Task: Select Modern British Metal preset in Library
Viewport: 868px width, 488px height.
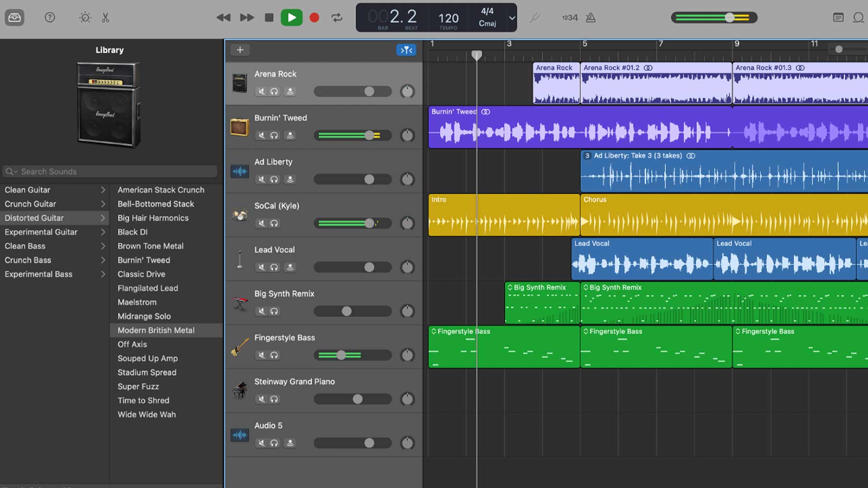Action: coord(156,329)
